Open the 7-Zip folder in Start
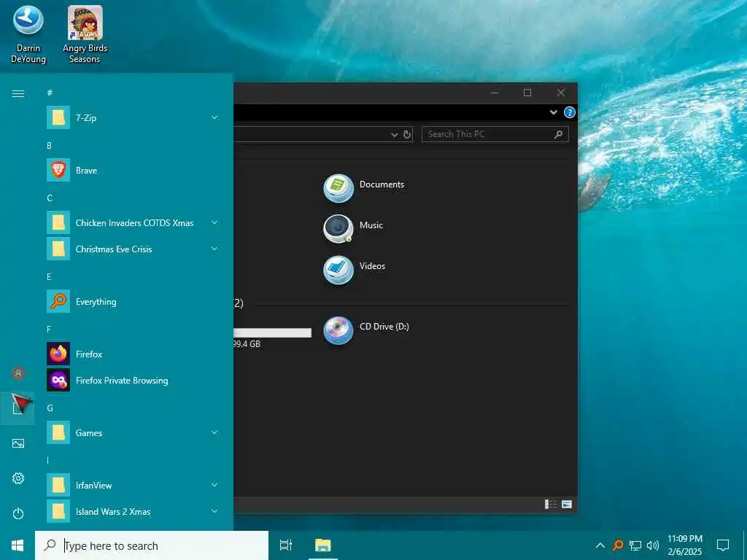The width and height of the screenshot is (747, 560). pos(133,117)
